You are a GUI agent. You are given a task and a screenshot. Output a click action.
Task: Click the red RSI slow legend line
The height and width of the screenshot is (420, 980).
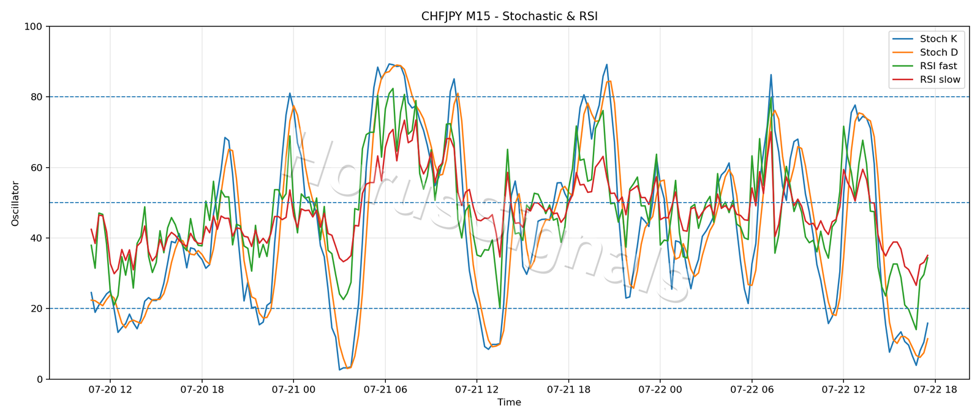(904, 80)
